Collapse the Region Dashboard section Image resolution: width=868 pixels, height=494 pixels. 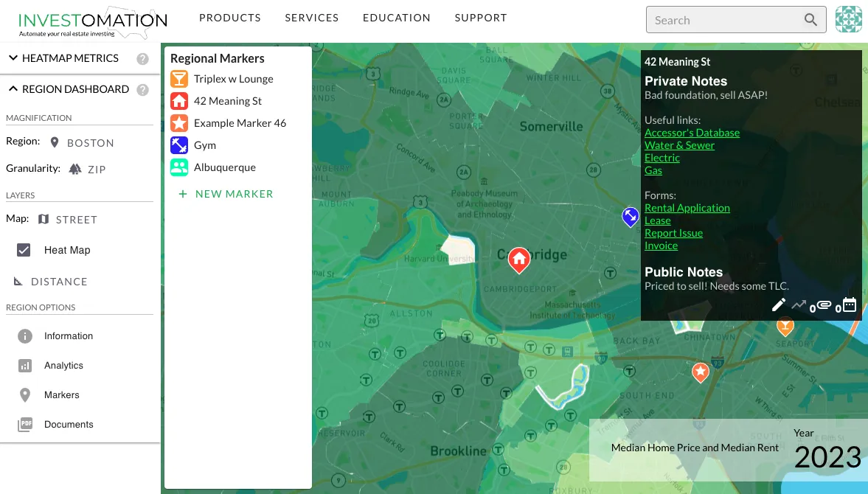pyautogui.click(x=68, y=89)
